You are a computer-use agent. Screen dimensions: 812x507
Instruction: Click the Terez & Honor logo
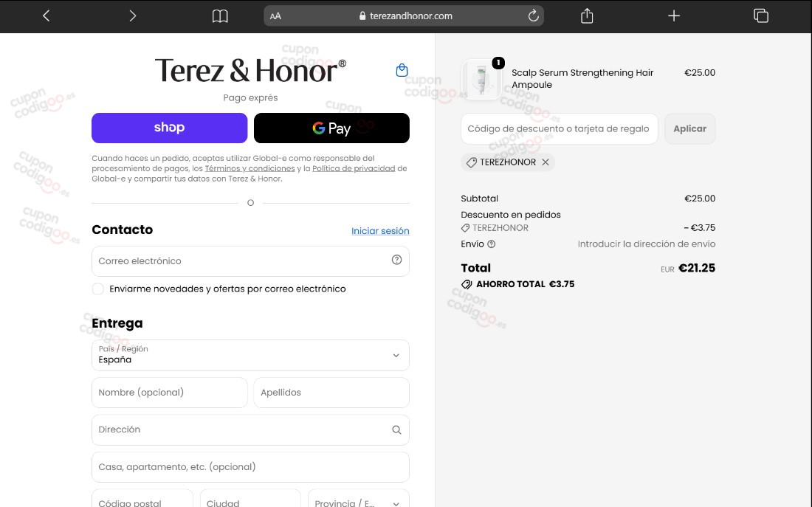pyautogui.click(x=251, y=70)
